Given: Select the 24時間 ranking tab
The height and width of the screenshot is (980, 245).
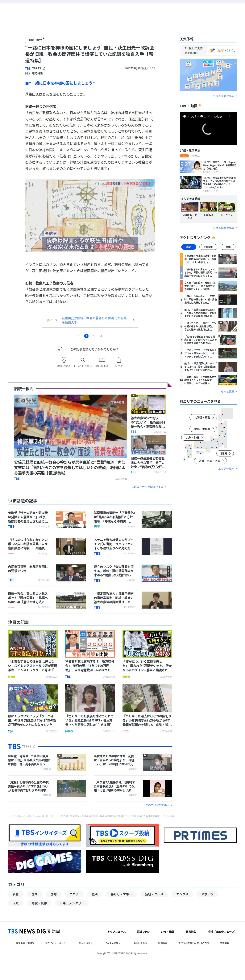Looking at the screenshot, I should point(208,247).
